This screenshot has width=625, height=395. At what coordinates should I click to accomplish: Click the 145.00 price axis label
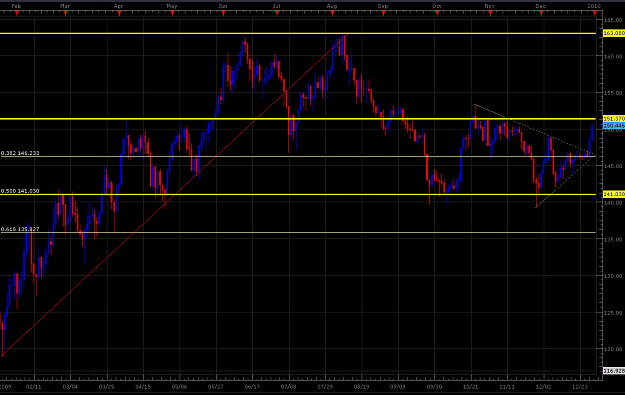tap(613, 166)
